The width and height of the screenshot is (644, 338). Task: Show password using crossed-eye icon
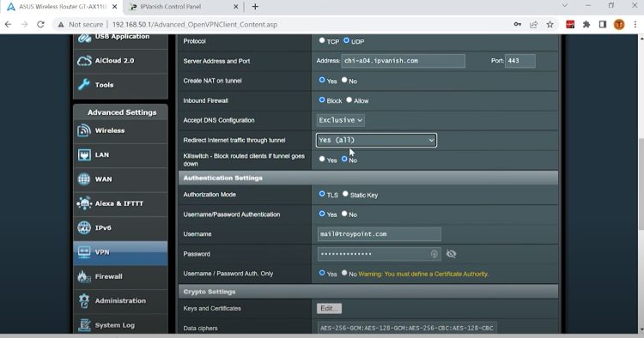click(451, 254)
